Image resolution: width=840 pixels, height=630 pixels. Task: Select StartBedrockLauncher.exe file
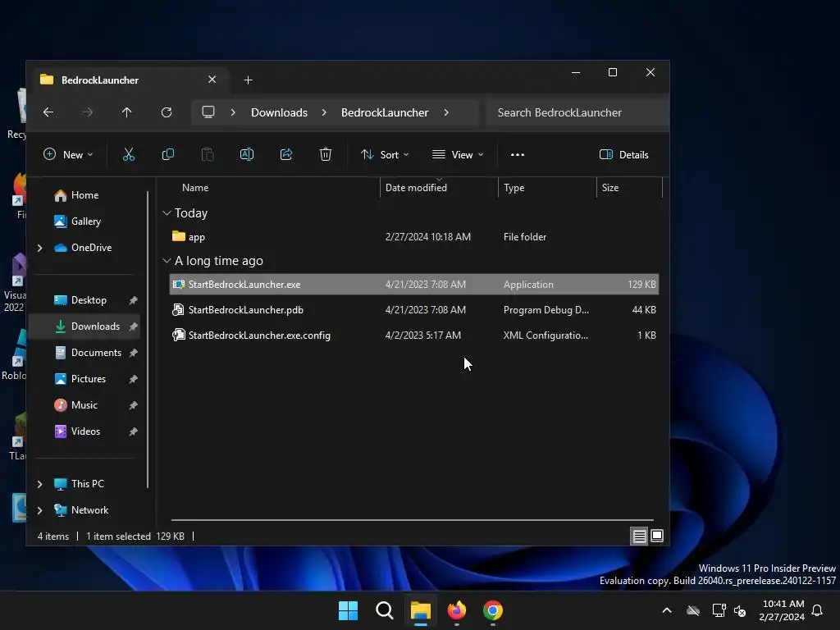coord(413,285)
